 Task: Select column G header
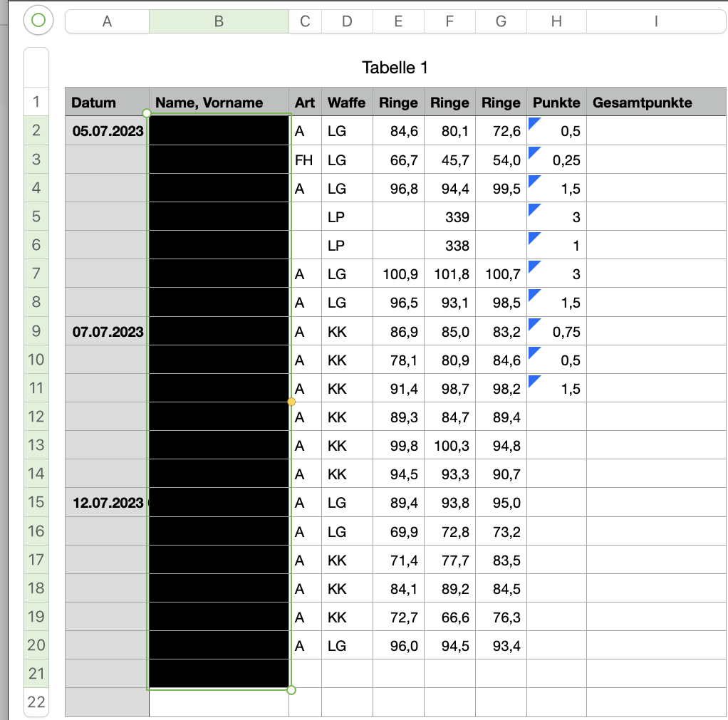click(x=501, y=21)
